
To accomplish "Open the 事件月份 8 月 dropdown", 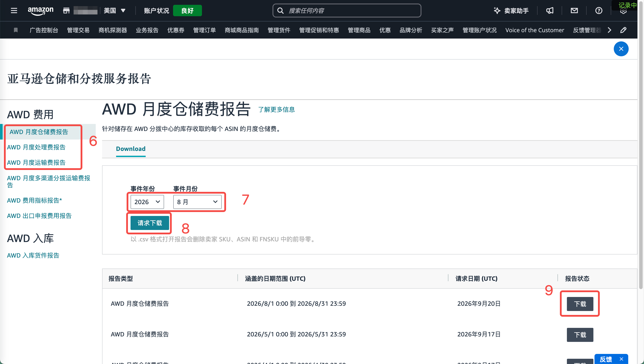I will click(x=197, y=202).
